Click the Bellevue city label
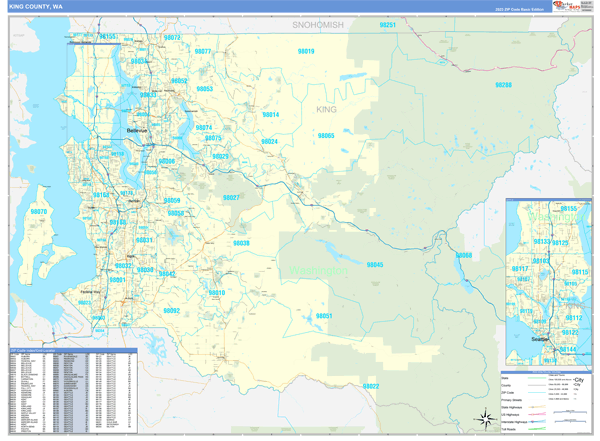 click(x=137, y=131)
